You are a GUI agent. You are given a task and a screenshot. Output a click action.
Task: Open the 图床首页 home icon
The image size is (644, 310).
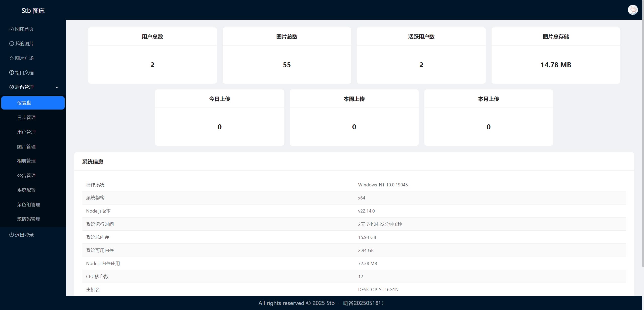point(11,29)
